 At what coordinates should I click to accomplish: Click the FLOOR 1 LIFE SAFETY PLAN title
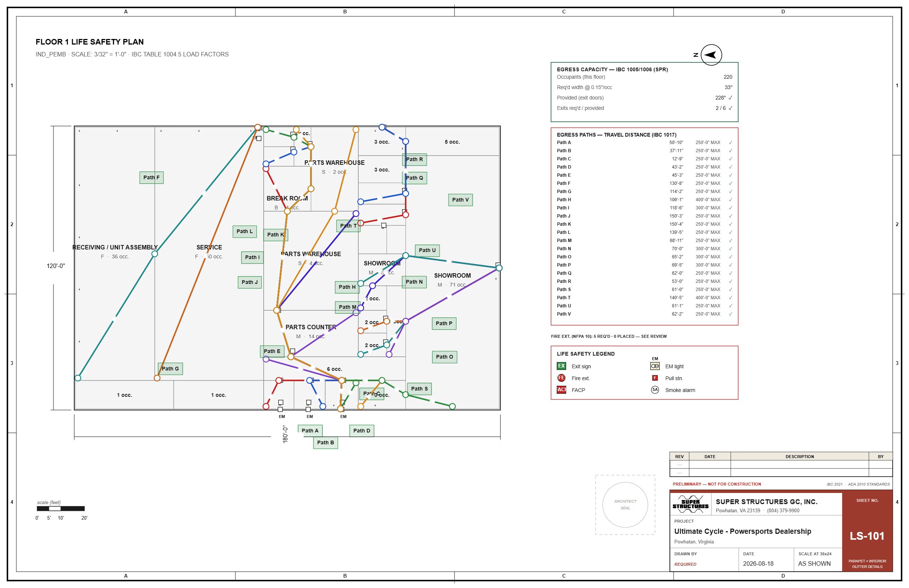(90, 42)
